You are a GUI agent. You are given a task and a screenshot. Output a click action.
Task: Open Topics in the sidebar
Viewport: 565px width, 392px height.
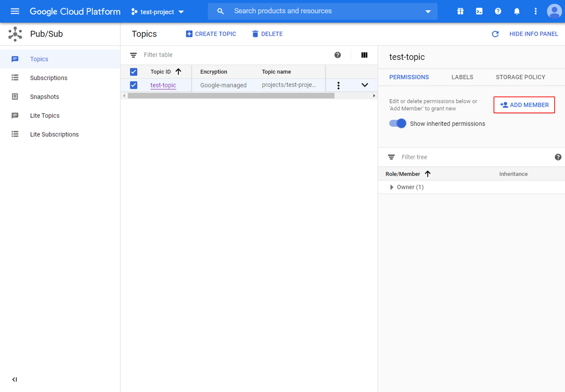coord(60,59)
